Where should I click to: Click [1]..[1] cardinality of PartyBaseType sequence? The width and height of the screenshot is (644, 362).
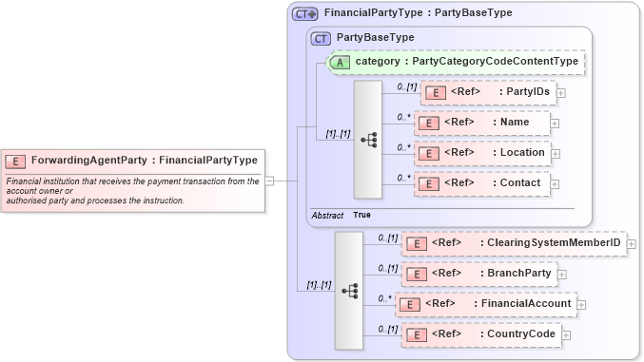coord(338,134)
